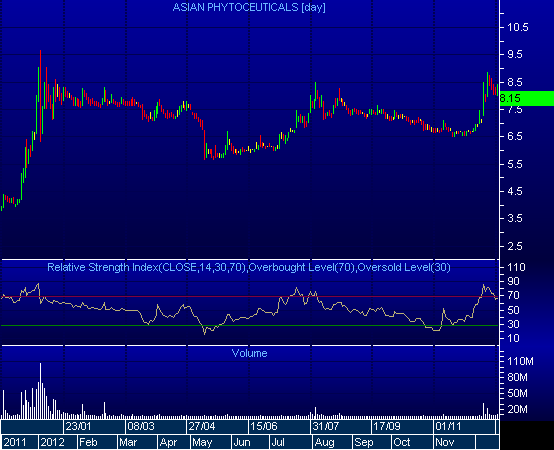Click the May month label

point(202,442)
